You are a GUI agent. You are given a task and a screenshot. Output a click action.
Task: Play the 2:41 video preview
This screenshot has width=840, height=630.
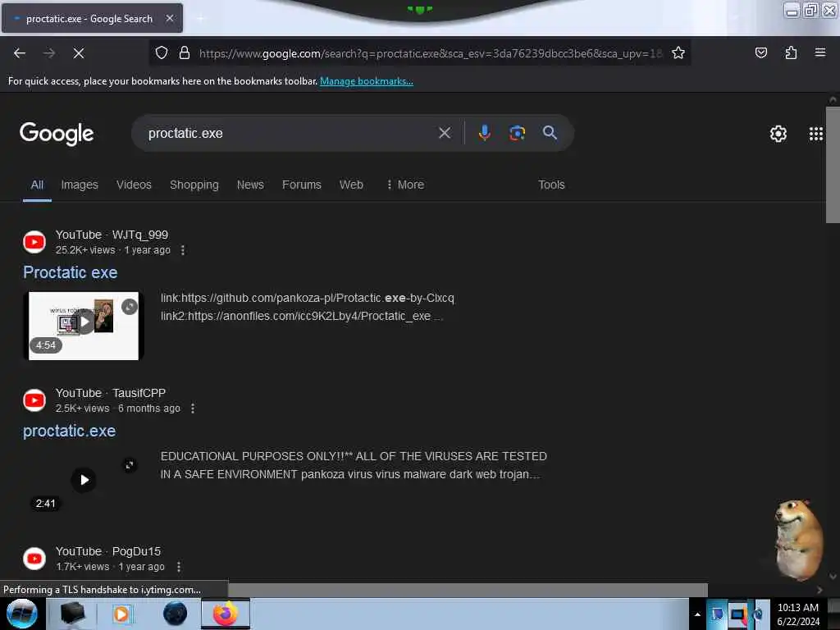point(84,480)
